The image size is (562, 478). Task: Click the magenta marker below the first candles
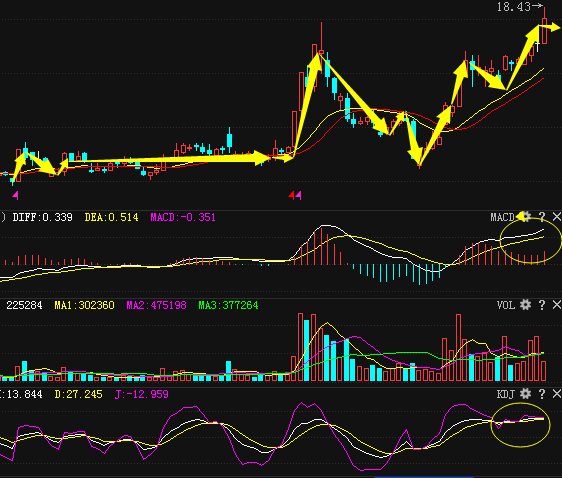(15, 195)
